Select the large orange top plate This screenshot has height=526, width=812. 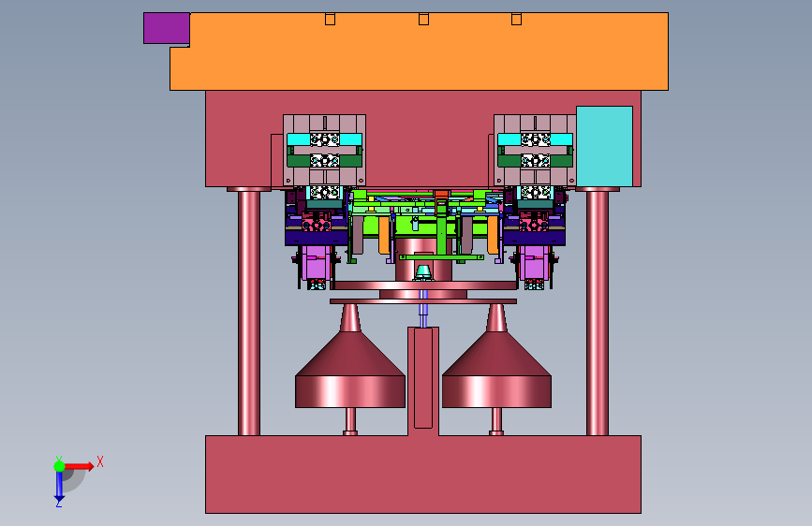point(420,51)
